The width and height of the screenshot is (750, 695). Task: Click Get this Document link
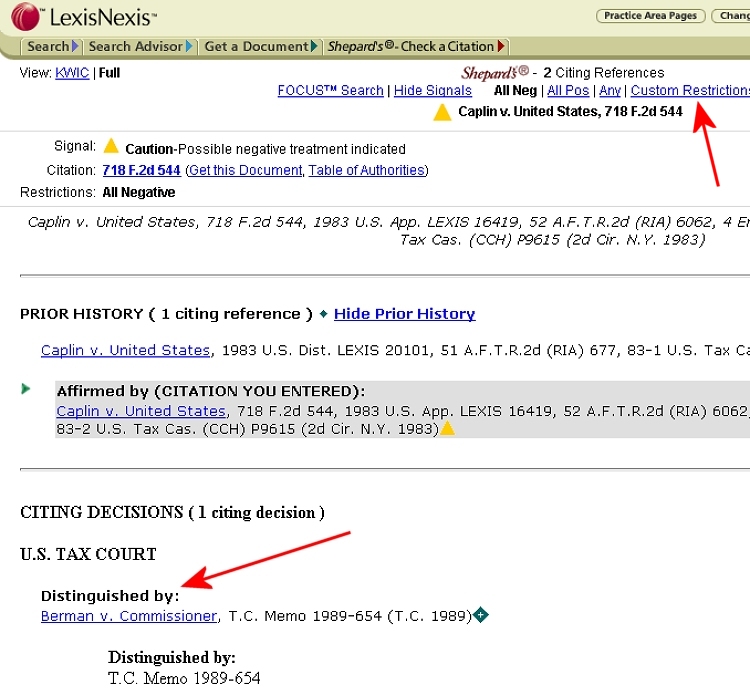click(x=245, y=170)
